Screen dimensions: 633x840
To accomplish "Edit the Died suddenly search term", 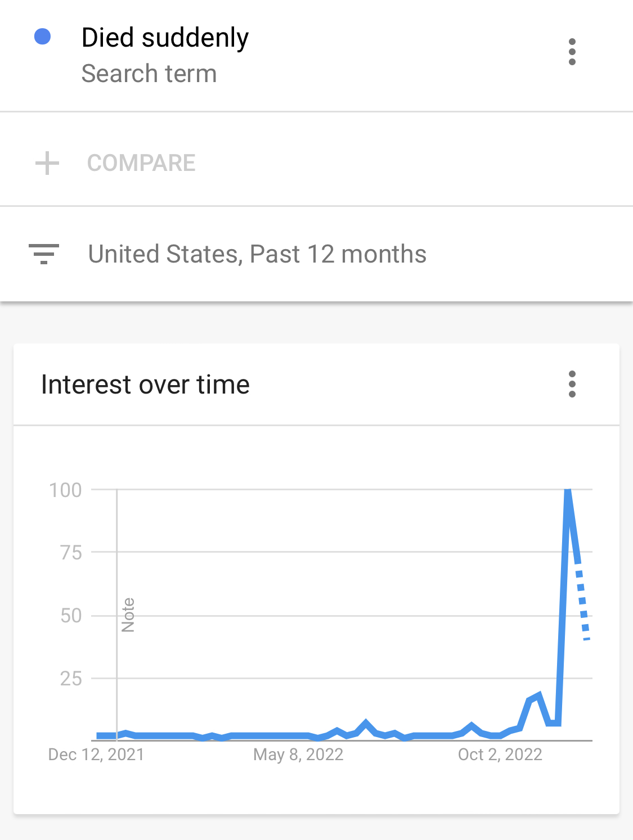I will [x=165, y=38].
